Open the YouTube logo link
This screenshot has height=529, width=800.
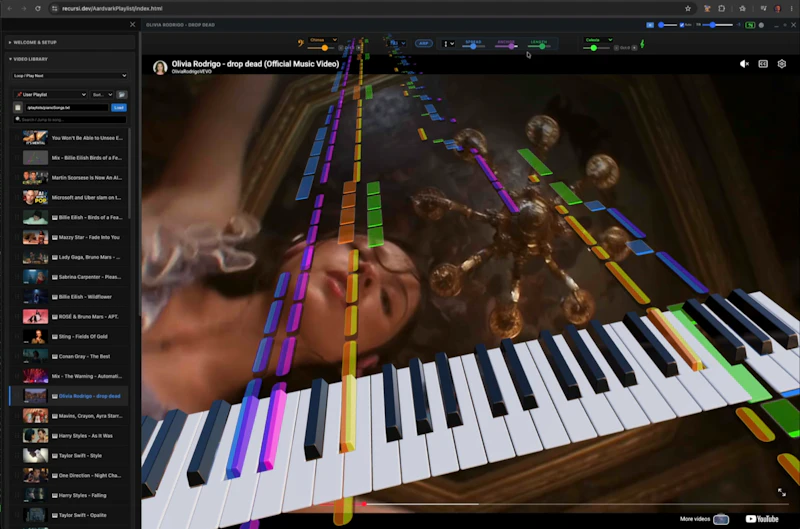tap(762, 519)
